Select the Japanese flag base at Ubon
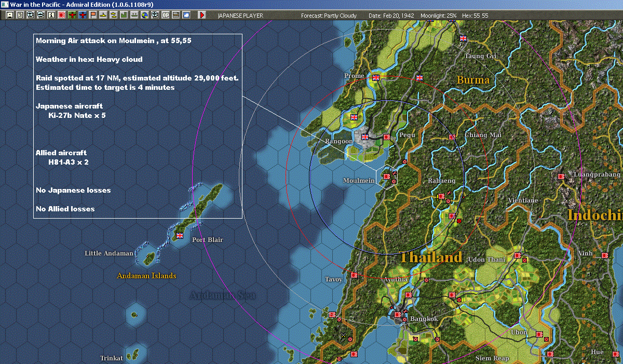 point(539,334)
